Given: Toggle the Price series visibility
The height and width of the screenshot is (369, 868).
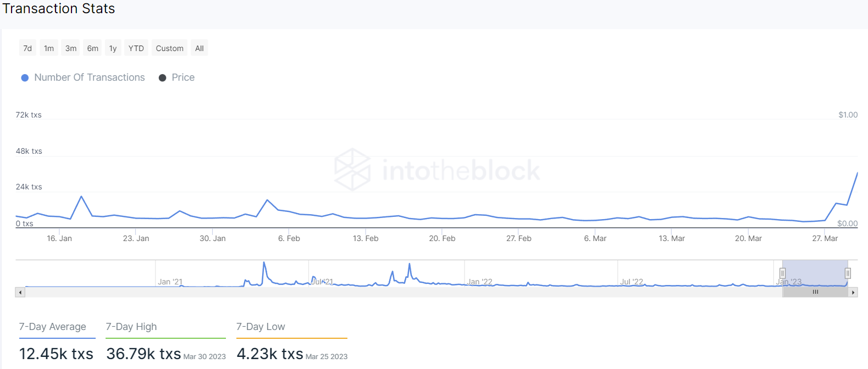Looking at the screenshot, I should (183, 77).
